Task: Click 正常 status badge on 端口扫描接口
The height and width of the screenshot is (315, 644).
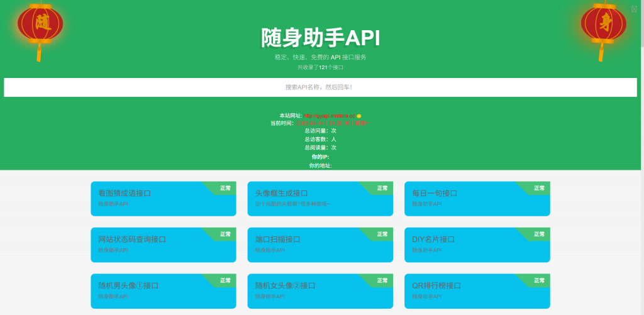Action: coord(382,234)
